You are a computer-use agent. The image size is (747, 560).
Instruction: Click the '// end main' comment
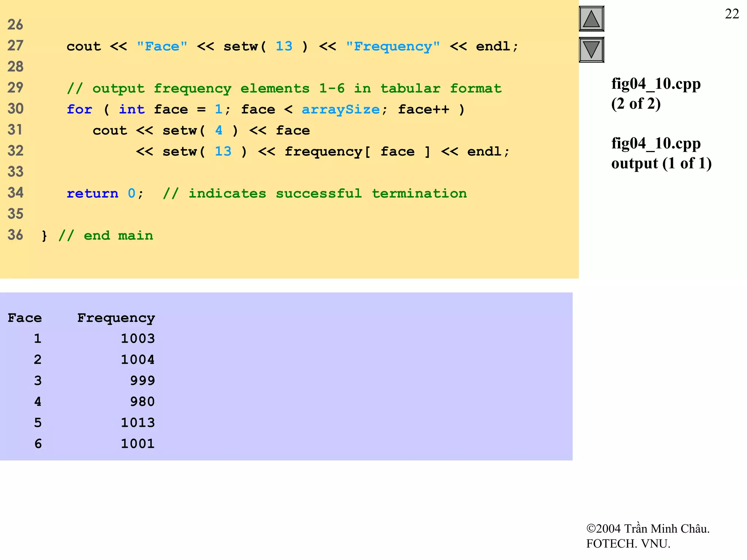pos(106,236)
